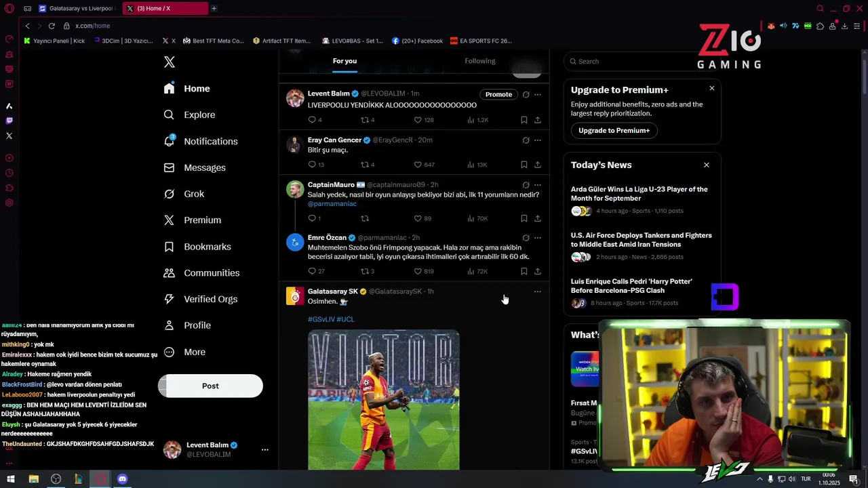The image size is (868, 488).
Task: Open more options on Levent Balım's post
Action: [538, 94]
